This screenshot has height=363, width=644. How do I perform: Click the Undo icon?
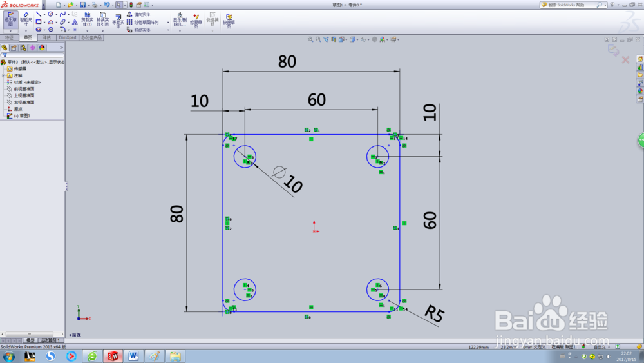pyautogui.click(x=107, y=5)
